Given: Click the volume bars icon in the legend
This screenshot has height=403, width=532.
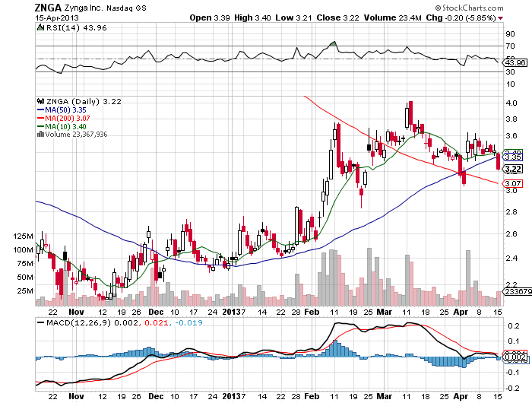Looking at the screenshot, I should (x=40, y=135).
